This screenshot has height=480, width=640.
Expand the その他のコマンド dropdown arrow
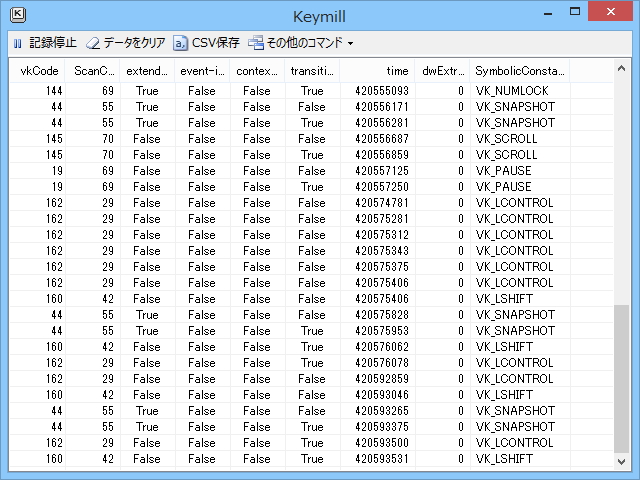tap(350, 43)
